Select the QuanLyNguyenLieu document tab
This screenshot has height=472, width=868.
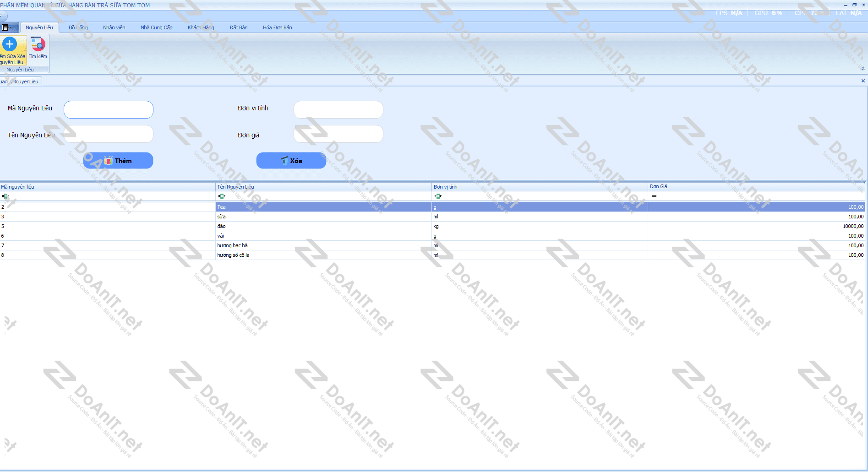pos(21,81)
